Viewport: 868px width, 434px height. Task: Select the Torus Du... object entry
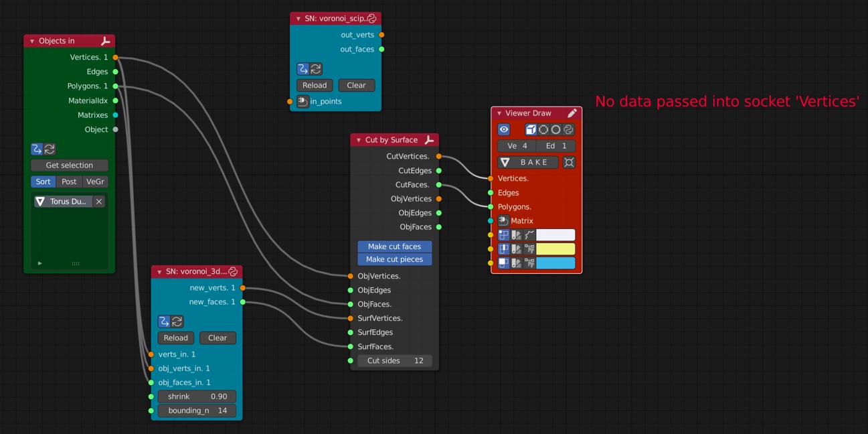tap(63, 202)
